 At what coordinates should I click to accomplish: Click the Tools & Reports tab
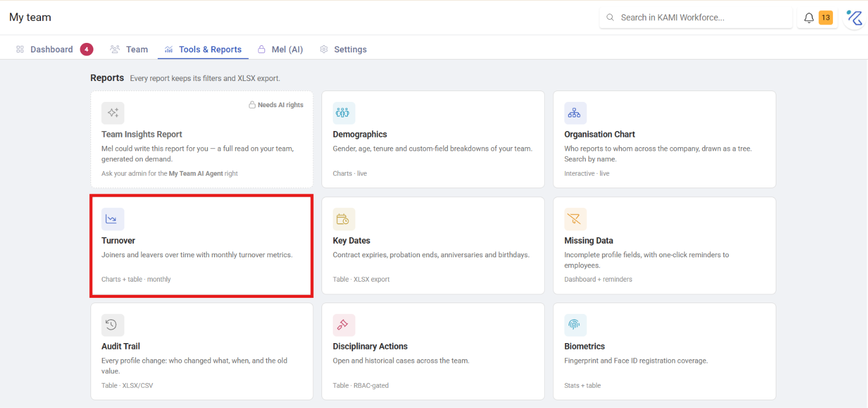(203, 49)
